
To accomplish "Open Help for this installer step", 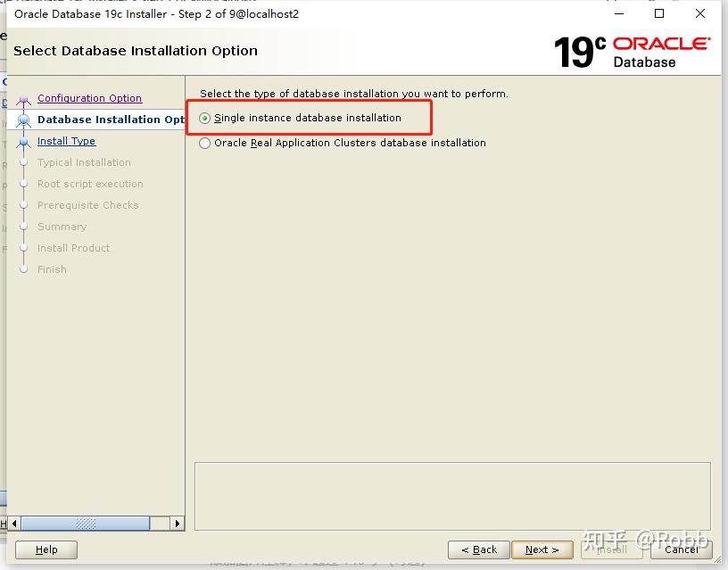I will [45, 549].
